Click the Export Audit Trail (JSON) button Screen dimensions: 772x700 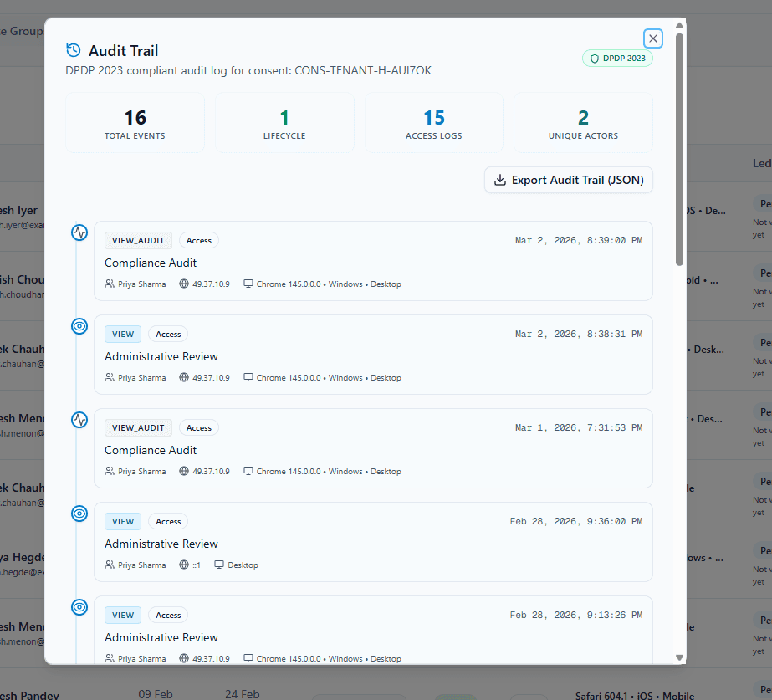pyautogui.click(x=568, y=180)
